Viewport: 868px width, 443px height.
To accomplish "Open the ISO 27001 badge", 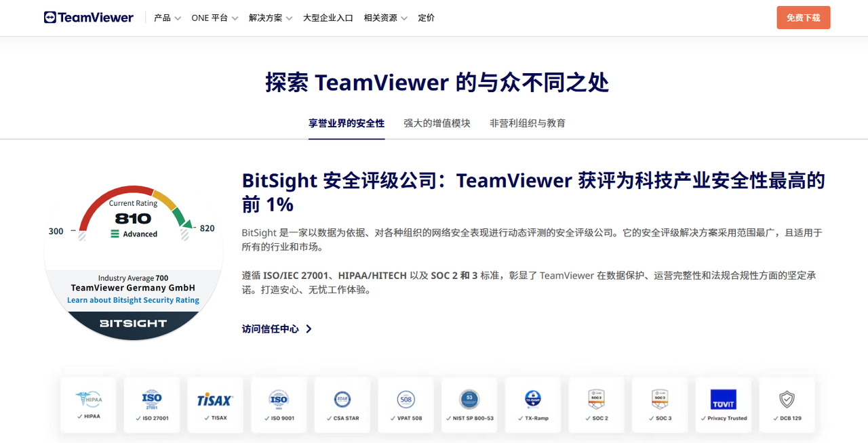I will 152,405.
